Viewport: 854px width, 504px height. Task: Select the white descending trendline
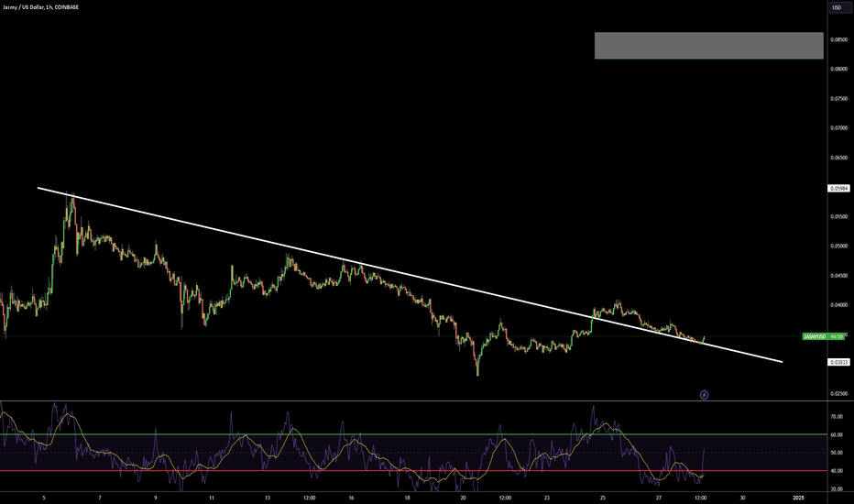[410, 275]
